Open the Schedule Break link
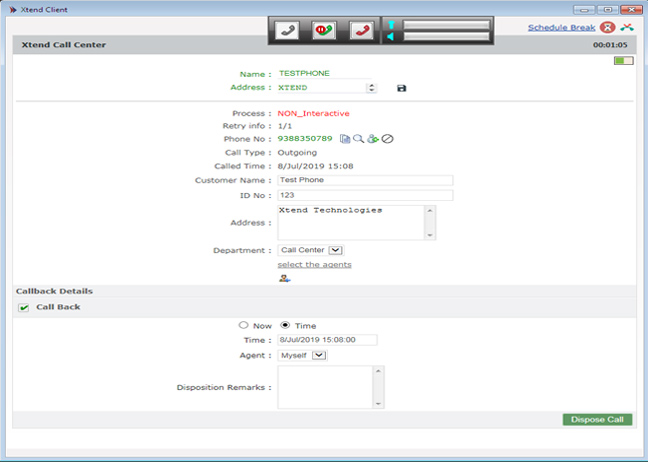 click(x=561, y=28)
